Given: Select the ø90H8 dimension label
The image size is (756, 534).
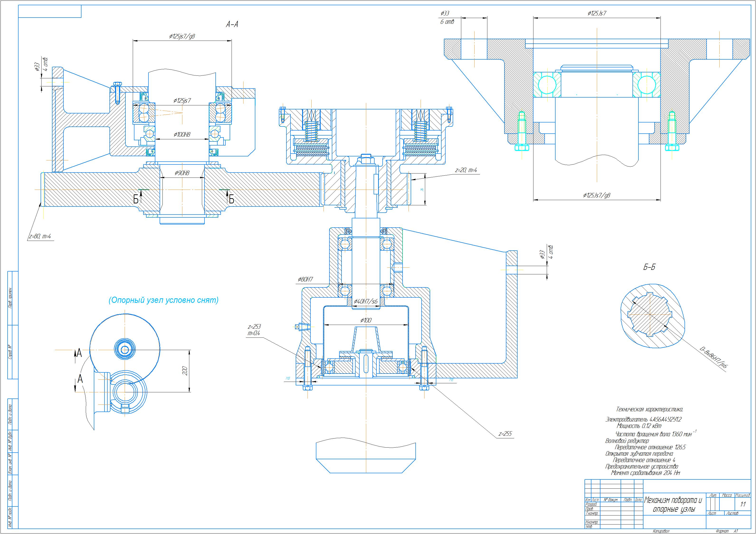Looking at the screenshot, I should [x=182, y=173].
